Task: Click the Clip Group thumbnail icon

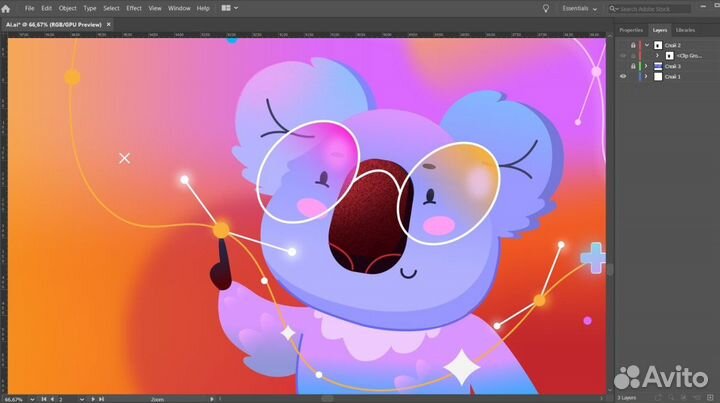Action: pos(669,56)
